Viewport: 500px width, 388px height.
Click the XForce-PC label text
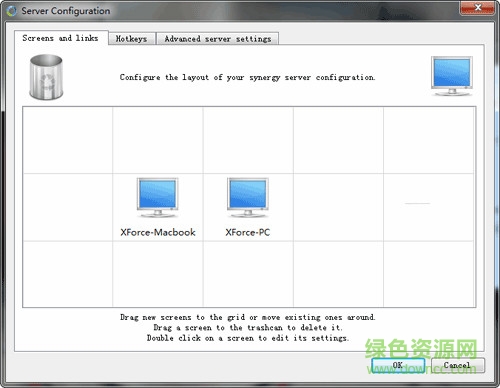(x=248, y=232)
